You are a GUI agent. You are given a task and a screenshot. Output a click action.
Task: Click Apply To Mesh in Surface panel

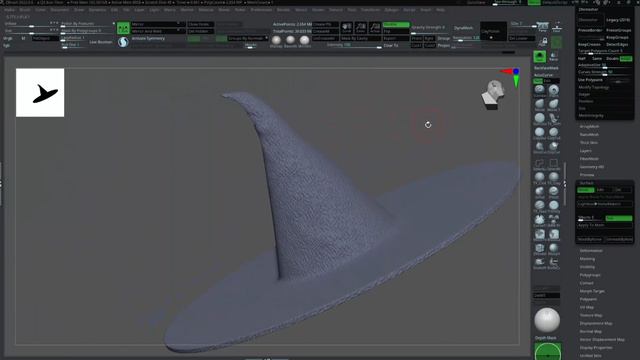coord(604,225)
